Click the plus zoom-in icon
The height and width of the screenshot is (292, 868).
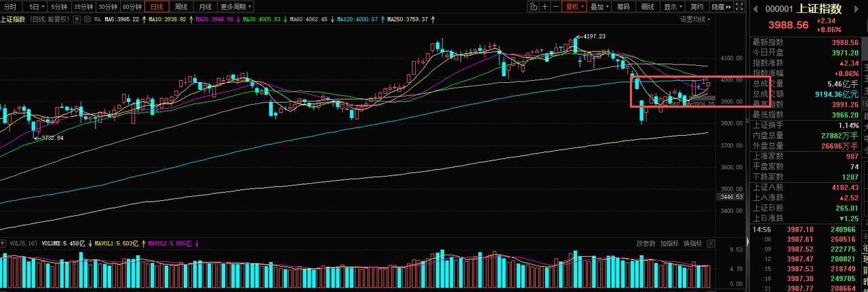pyautogui.click(x=545, y=7)
